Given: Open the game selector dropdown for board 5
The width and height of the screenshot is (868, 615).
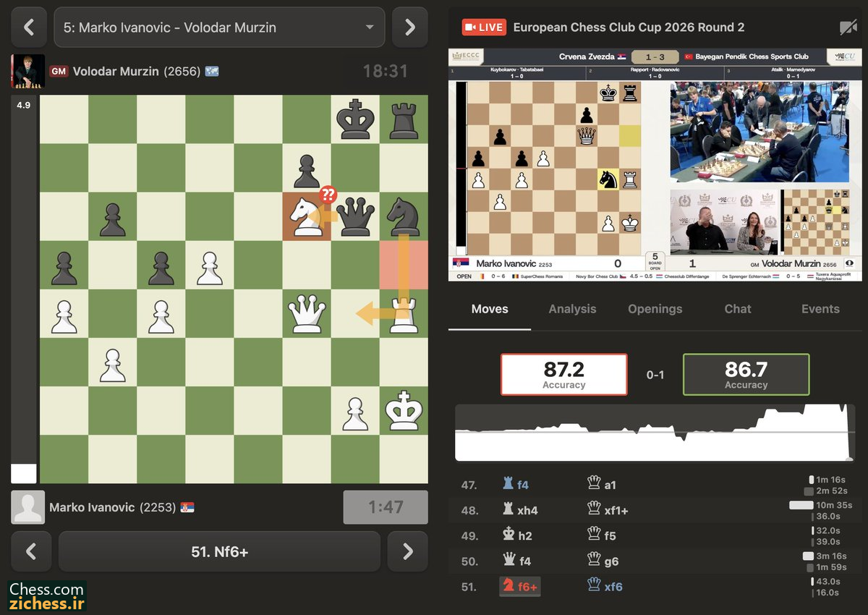Looking at the screenshot, I should [x=219, y=27].
